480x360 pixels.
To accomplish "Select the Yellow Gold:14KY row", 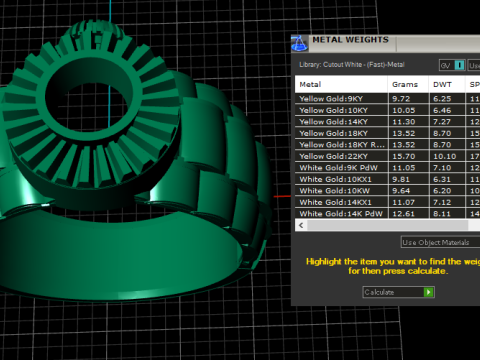I will [387, 122].
